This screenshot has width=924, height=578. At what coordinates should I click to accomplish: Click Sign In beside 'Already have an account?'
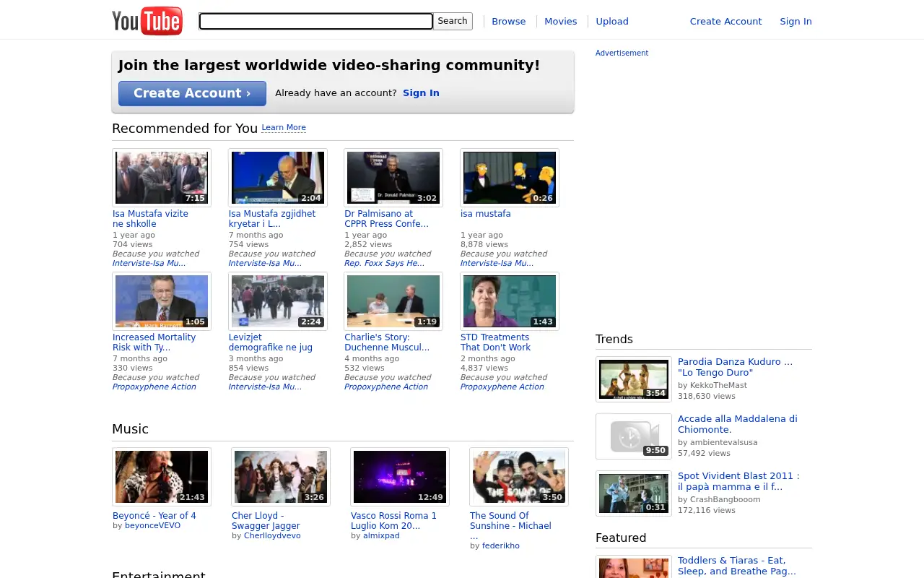(421, 93)
